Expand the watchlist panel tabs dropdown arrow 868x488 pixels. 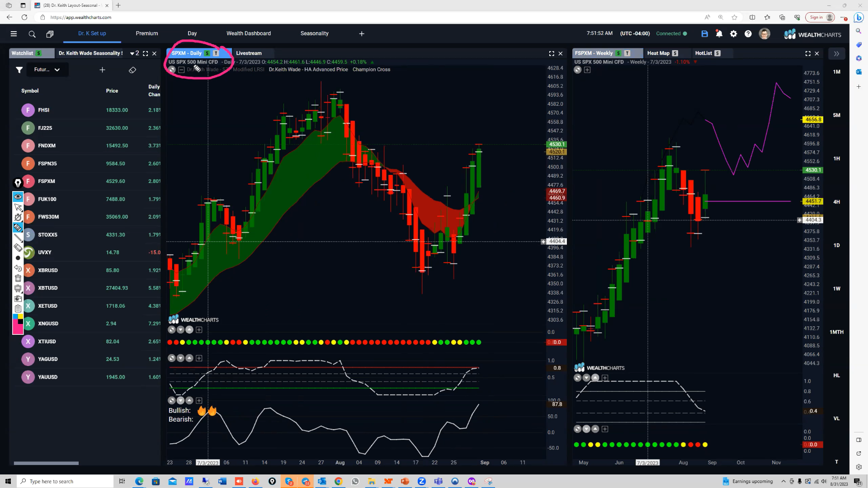(132, 53)
